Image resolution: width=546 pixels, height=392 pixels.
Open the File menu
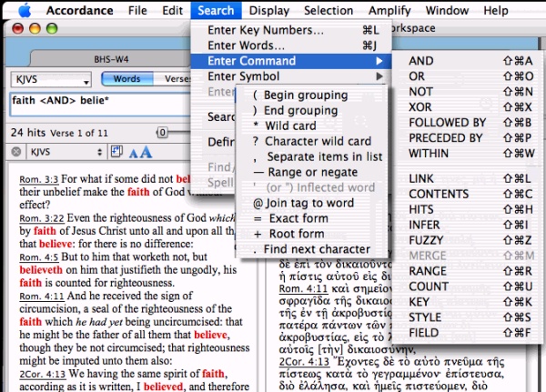[x=137, y=10]
